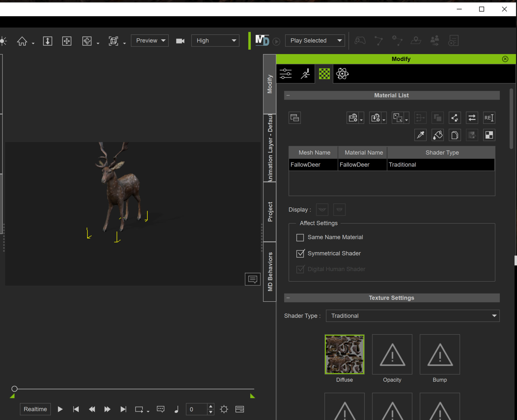517x420 pixels.
Task: Click the Realtime button
Action: point(35,409)
